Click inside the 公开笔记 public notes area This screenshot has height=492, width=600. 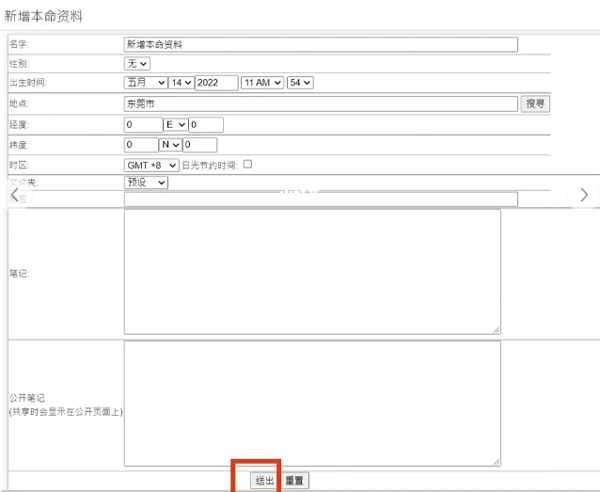click(x=312, y=403)
